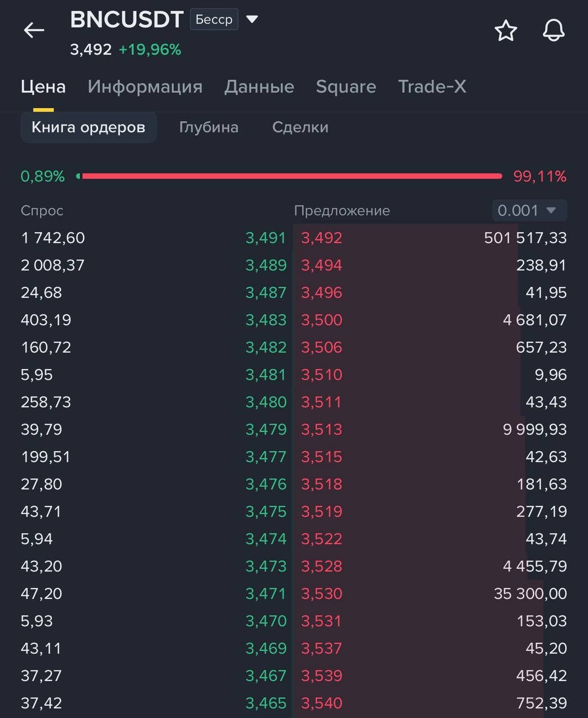The width and height of the screenshot is (588, 718).
Task: Select the Цена tab
Action: coord(43,86)
